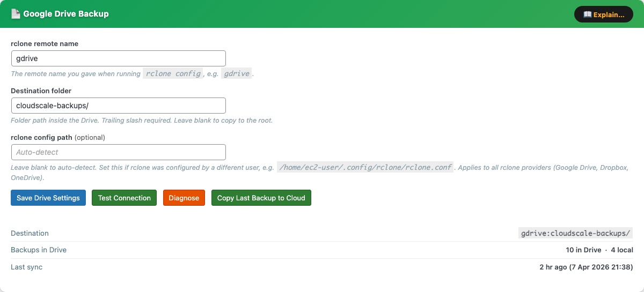Screen dimensions: 644x292
Task: Click the gdrive:cloudscale-backups/ destination value
Action: 576,234
